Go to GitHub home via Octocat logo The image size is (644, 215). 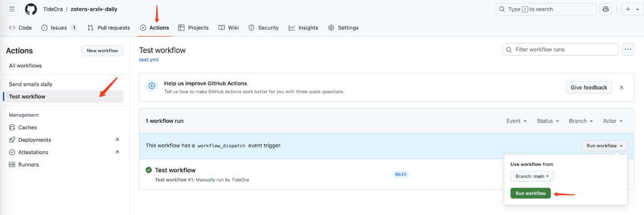pyautogui.click(x=31, y=9)
